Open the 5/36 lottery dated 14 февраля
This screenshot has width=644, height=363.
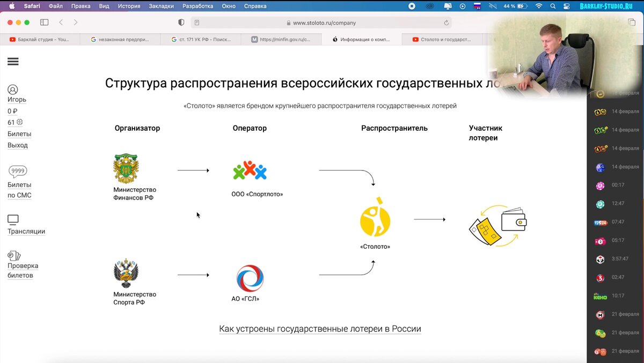pyautogui.click(x=600, y=130)
